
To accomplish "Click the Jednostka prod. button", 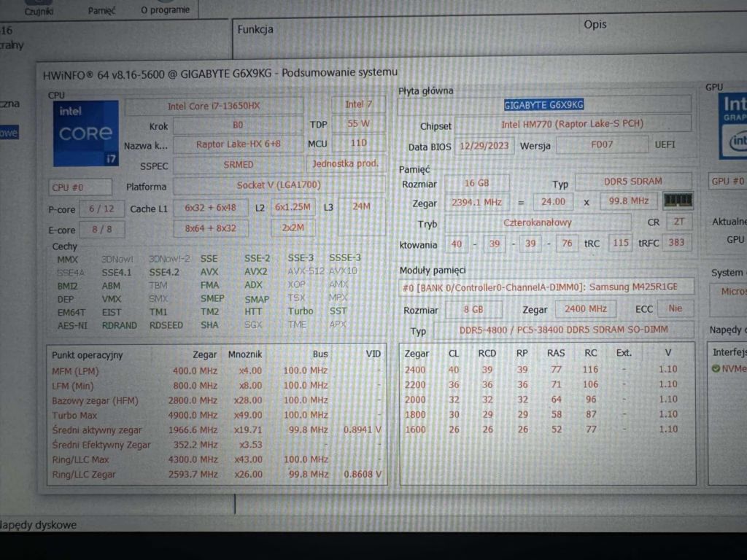I will (345, 164).
